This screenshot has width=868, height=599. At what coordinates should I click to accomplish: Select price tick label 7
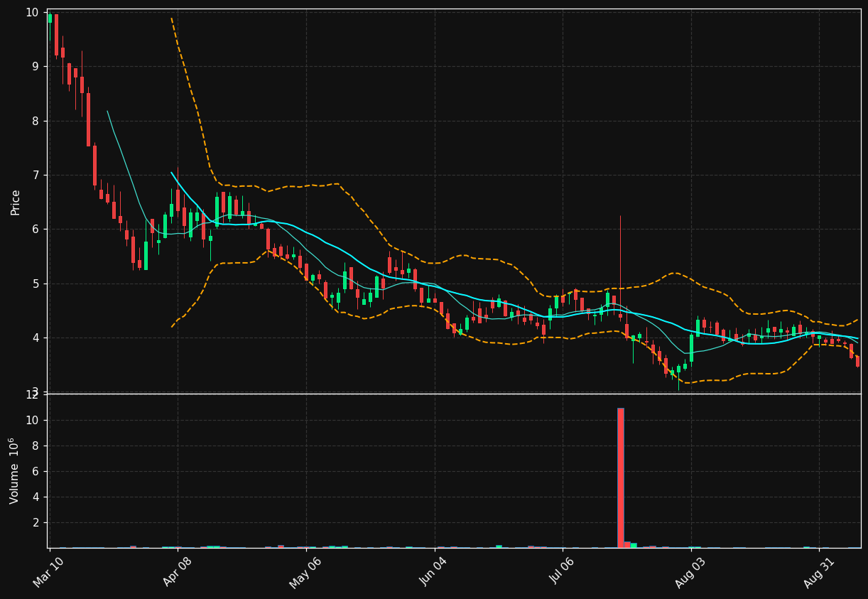(36, 175)
